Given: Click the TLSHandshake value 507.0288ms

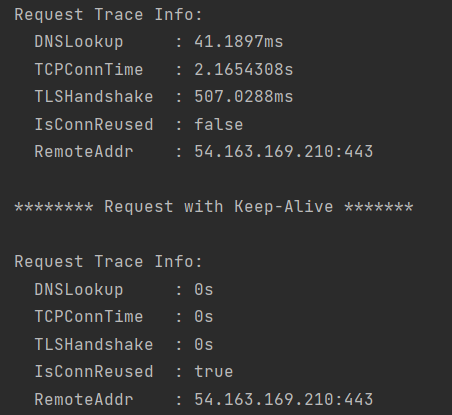Looking at the screenshot, I should click(x=244, y=97).
